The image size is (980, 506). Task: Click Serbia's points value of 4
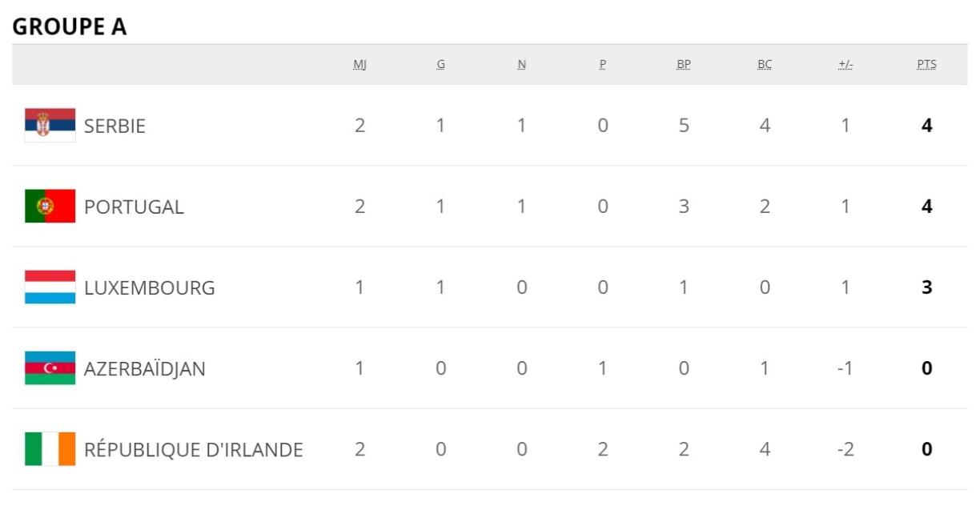[x=926, y=126]
